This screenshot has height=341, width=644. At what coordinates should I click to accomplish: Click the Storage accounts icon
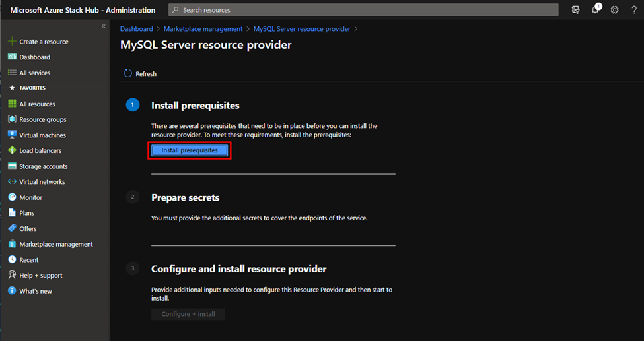tap(13, 166)
